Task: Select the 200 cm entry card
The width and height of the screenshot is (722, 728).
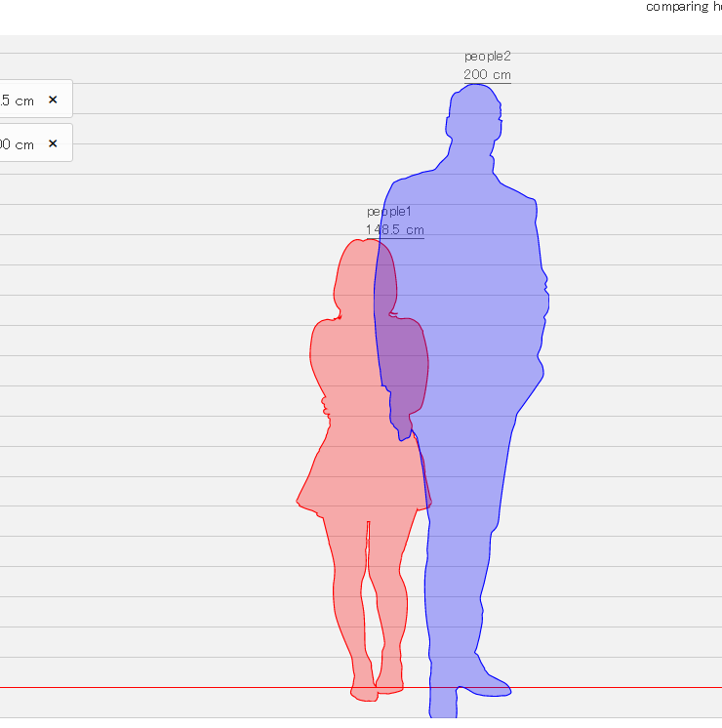Action: point(36,143)
